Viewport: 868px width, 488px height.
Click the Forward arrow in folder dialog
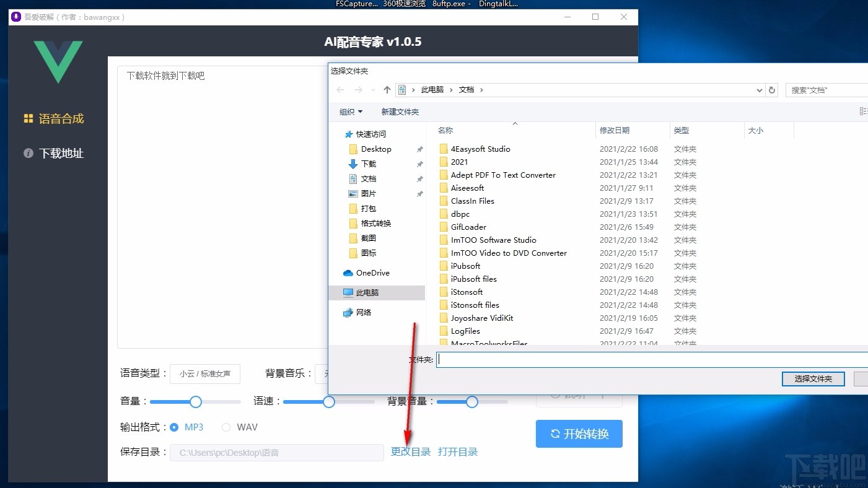point(358,90)
